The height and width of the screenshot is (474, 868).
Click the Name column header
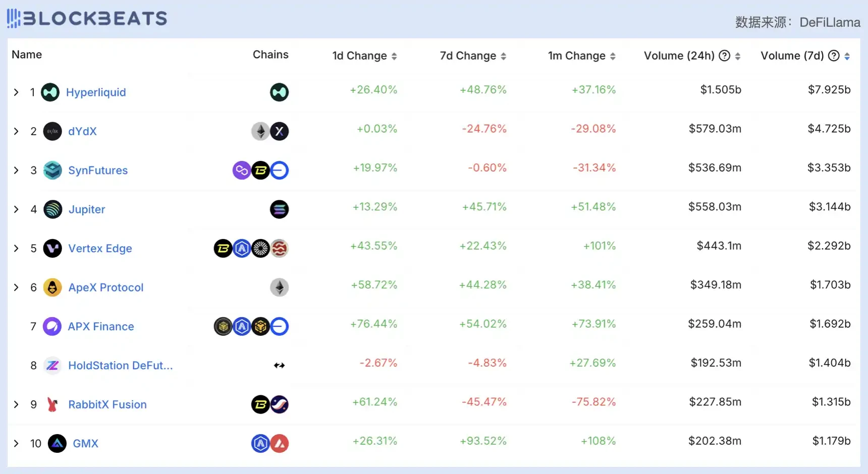27,54
